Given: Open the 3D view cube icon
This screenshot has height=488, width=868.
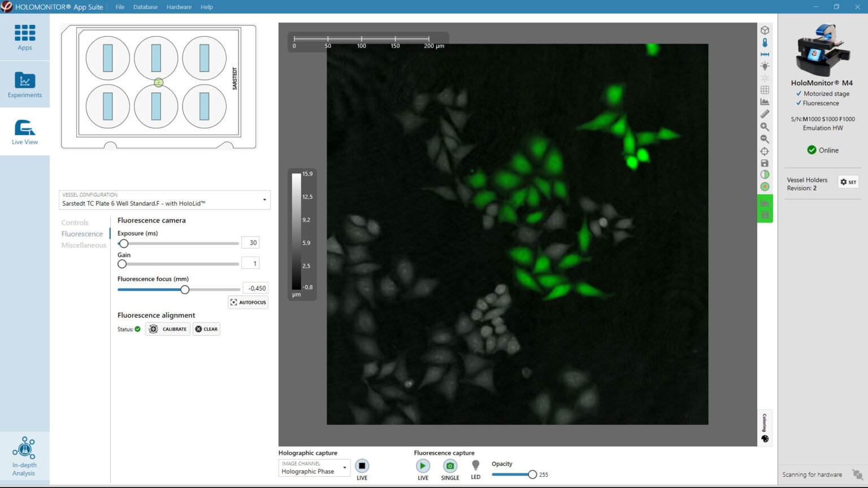Looking at the screenshot, I should point(765,30).
